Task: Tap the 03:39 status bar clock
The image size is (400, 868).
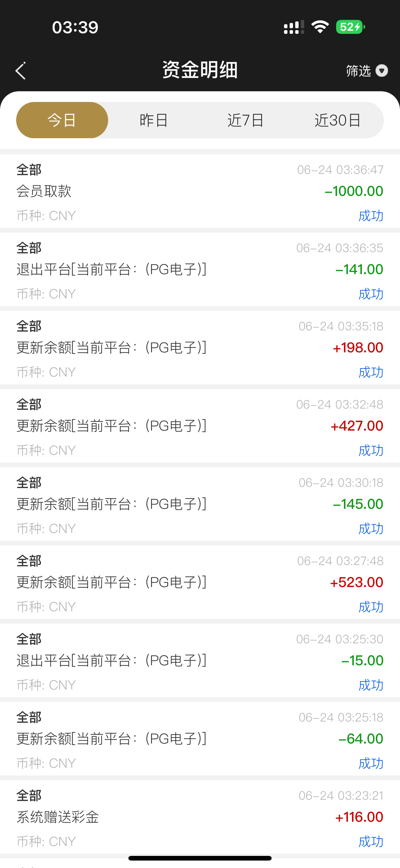Action: coord(75,27)
